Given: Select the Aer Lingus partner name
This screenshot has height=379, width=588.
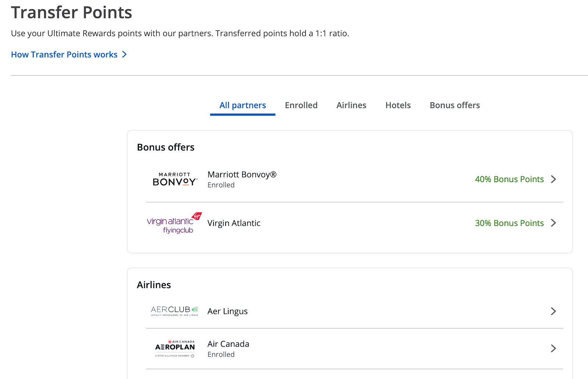Looking at the screenshot, I should [227, 311].
